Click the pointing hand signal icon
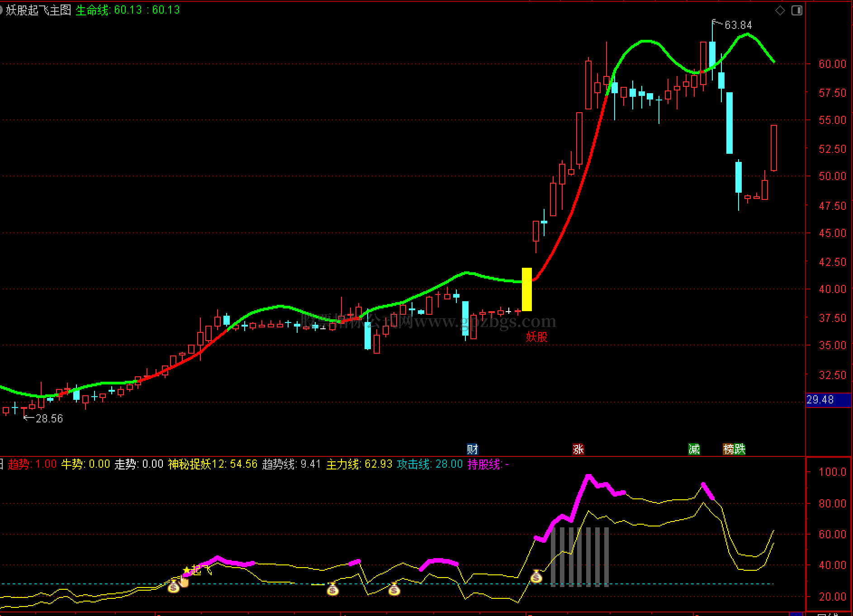Screen dimensions: 853x616 click(184, 582)
